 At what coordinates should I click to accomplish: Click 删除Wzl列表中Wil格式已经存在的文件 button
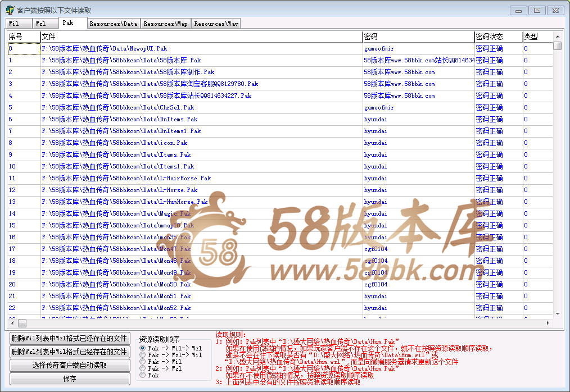pyautogui.click(x=70, y=352)
